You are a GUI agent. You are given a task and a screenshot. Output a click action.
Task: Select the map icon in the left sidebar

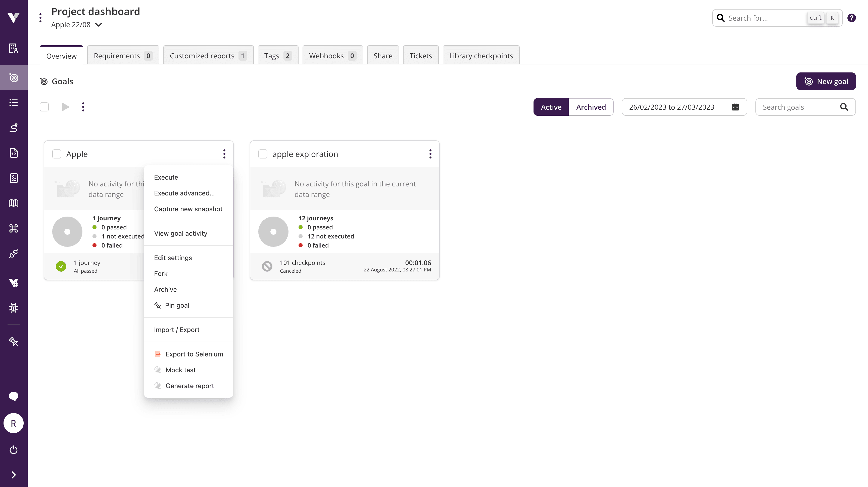click(x=14, y=203)
